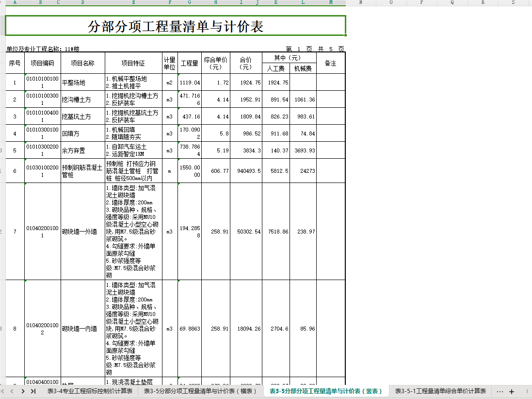The image size is (532, 399).
Task: Click the 回填方 item name cell
Action: [x=83, y=133]
